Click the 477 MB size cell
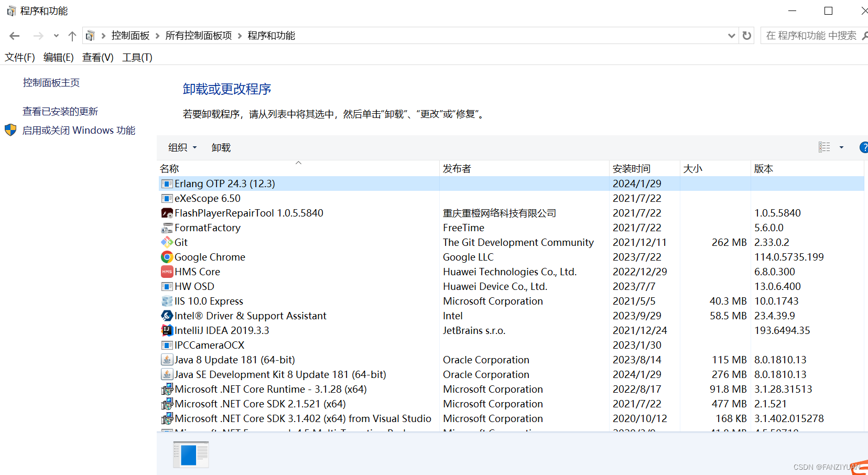The image size is (868, 475). (x=729, y=404)
